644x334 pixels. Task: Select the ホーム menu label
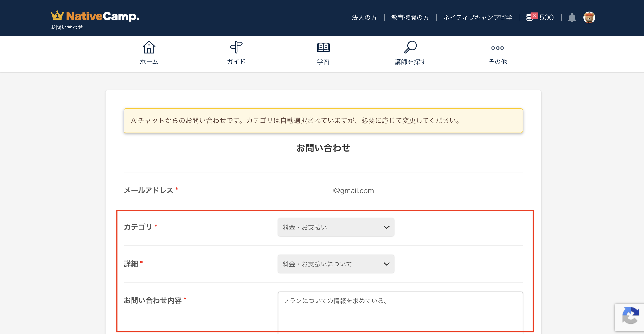[149, 62]
